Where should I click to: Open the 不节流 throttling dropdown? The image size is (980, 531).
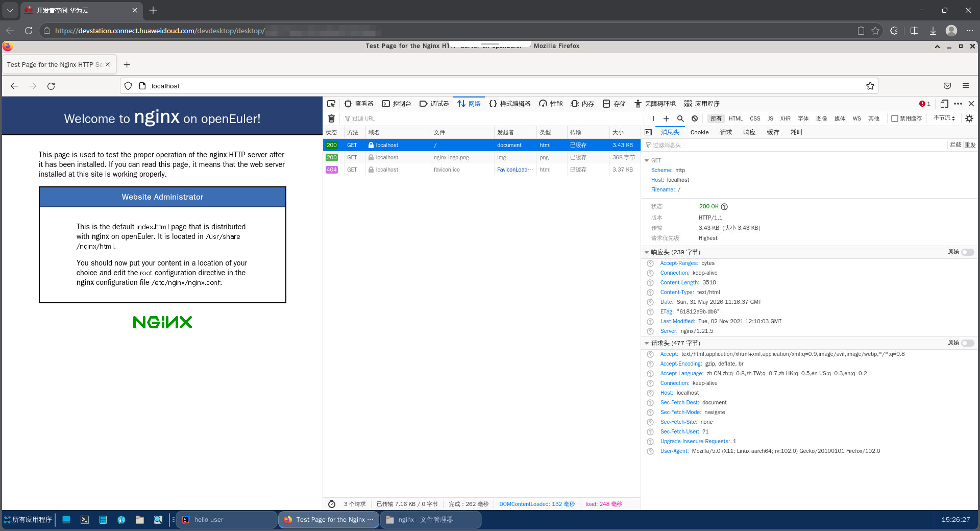click(944, 118)
